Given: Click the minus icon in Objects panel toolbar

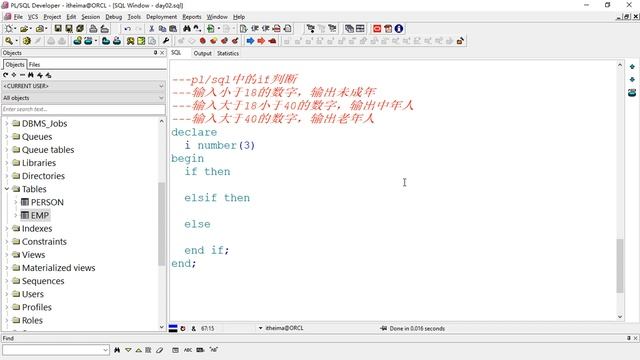Looking at the screenshot, I should (22, 75).
